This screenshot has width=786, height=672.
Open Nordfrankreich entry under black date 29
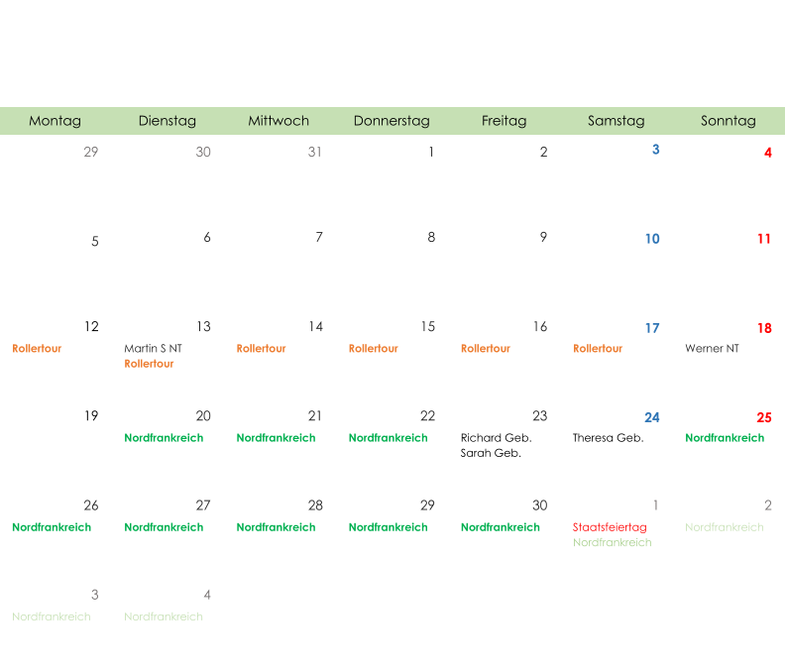(389, 527)
